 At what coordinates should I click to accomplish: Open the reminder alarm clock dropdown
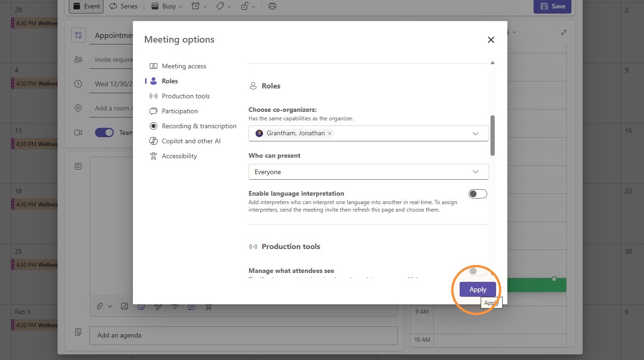point(200,6)
